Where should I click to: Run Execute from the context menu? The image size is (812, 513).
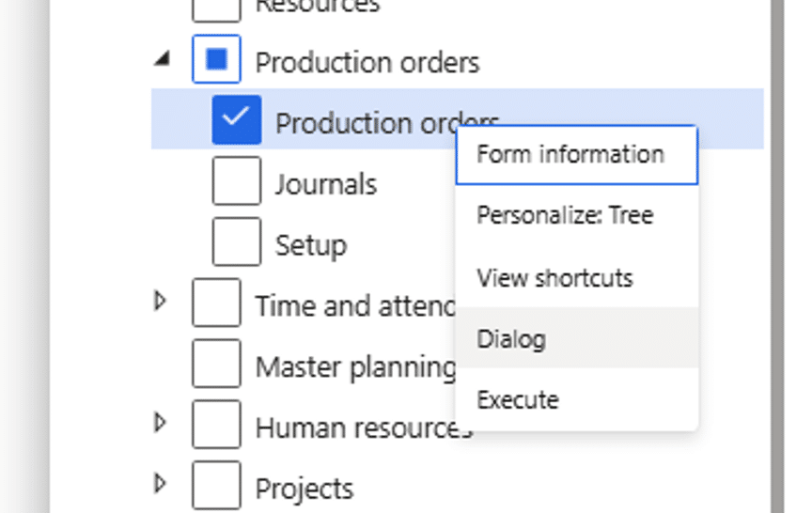click(517, 400)
